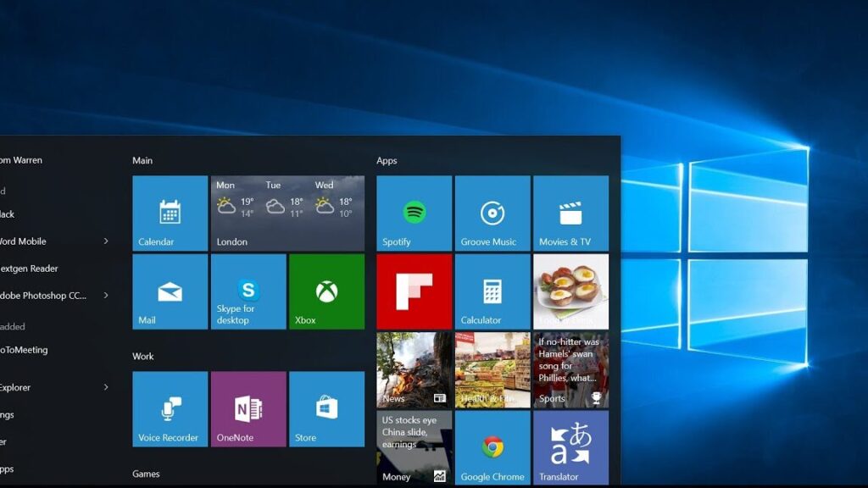Launch Voice Recorder
This screenshot has width=868, height=488.
point(169,408)
